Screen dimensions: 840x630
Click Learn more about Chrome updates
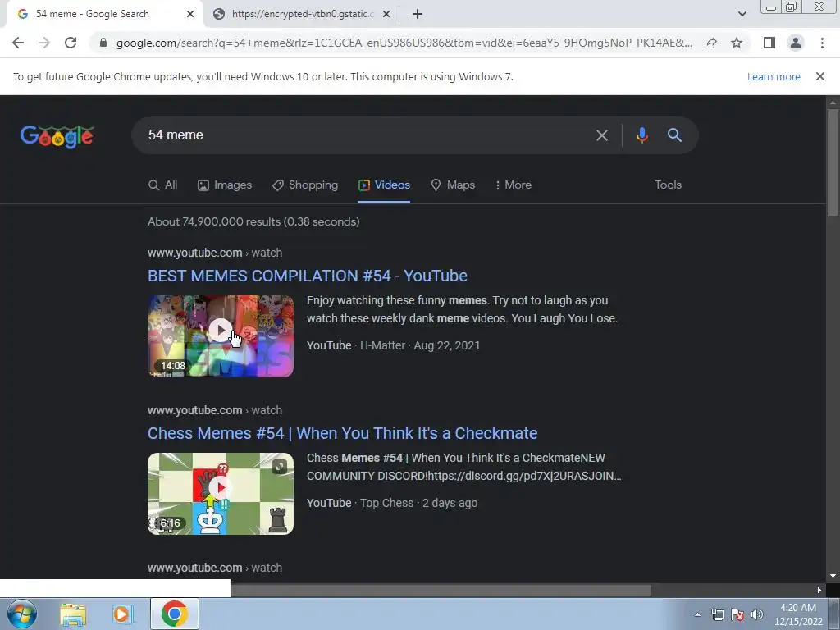coord(774,76)
